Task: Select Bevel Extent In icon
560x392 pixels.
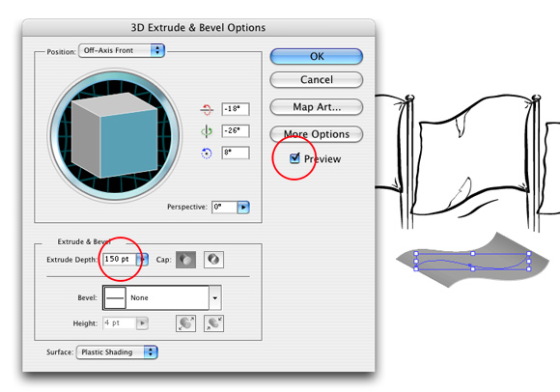Action: [x=213, y=323]
